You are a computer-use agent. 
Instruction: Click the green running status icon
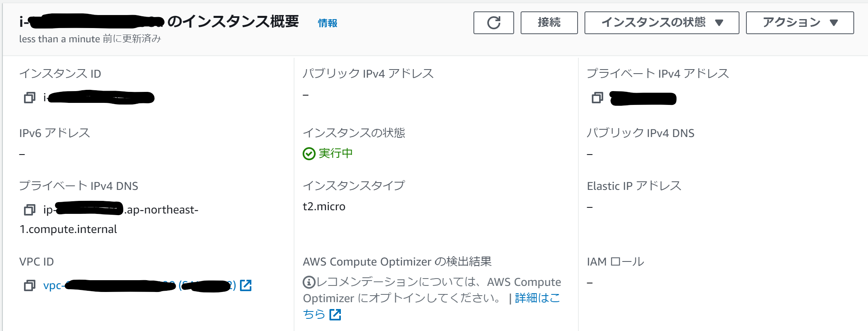[309, 154]
